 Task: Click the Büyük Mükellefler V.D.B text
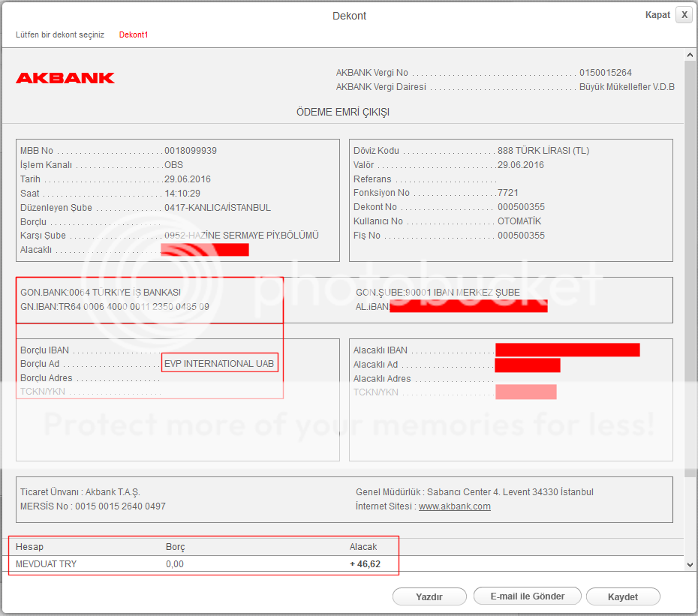[x=627, y=87]
